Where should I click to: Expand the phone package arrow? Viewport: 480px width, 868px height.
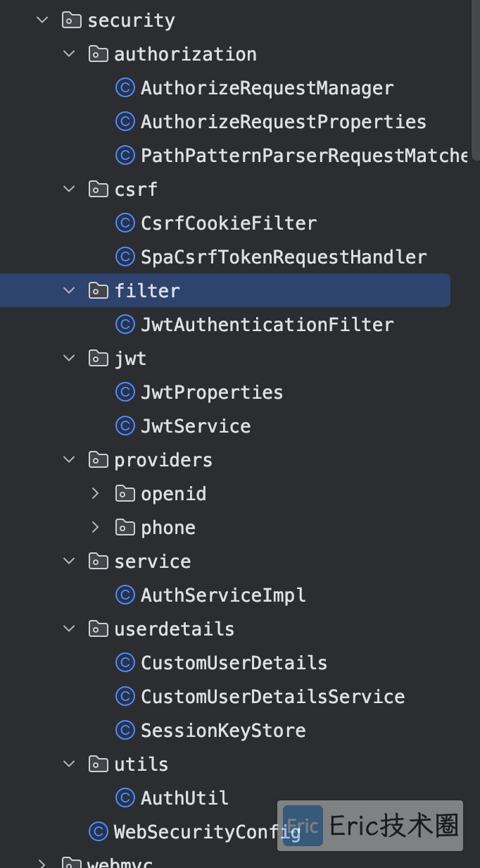tap(96, 528)
